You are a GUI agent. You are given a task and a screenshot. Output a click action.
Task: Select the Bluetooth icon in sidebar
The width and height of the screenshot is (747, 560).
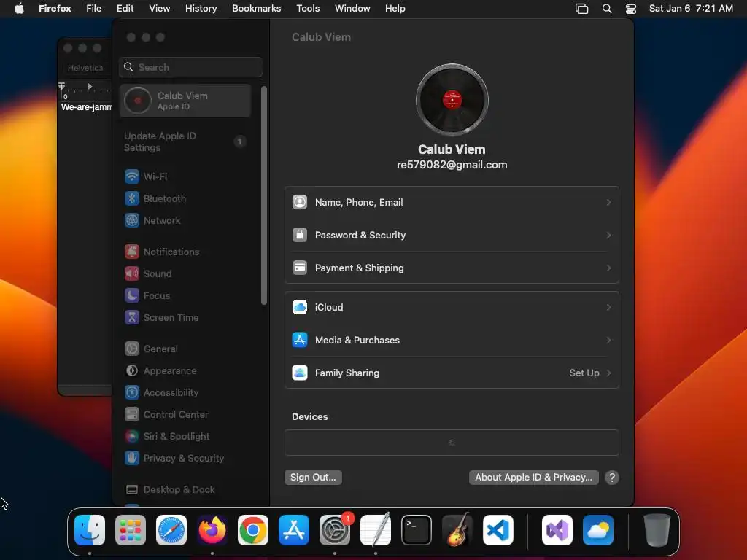(132, 198)
